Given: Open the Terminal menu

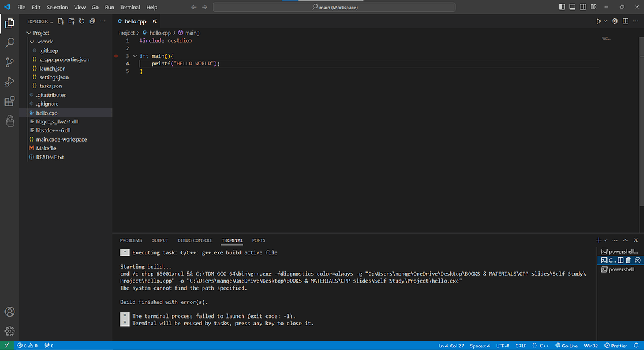Looking at the screenshot, I should 130,7.
